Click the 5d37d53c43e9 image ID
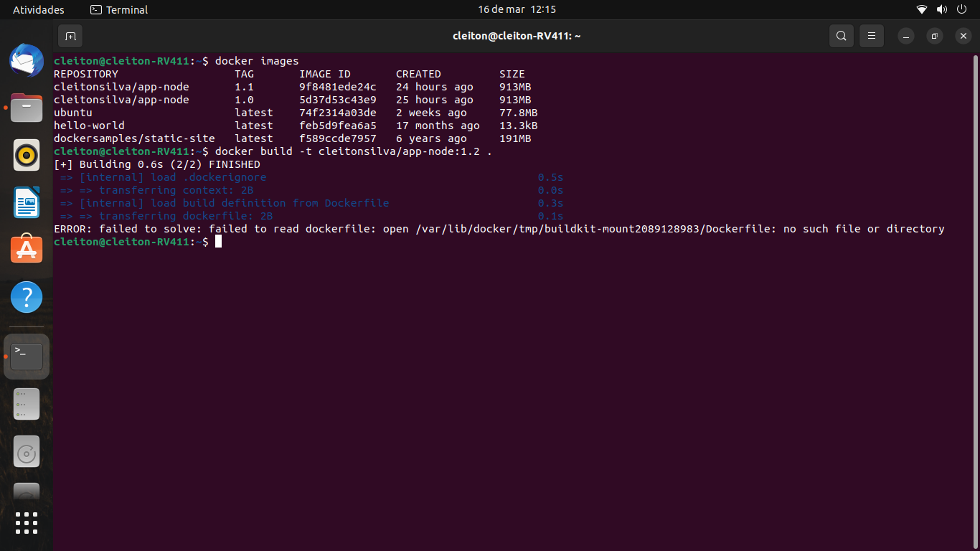This screenshot has width=980, height=551. point(338,100)
